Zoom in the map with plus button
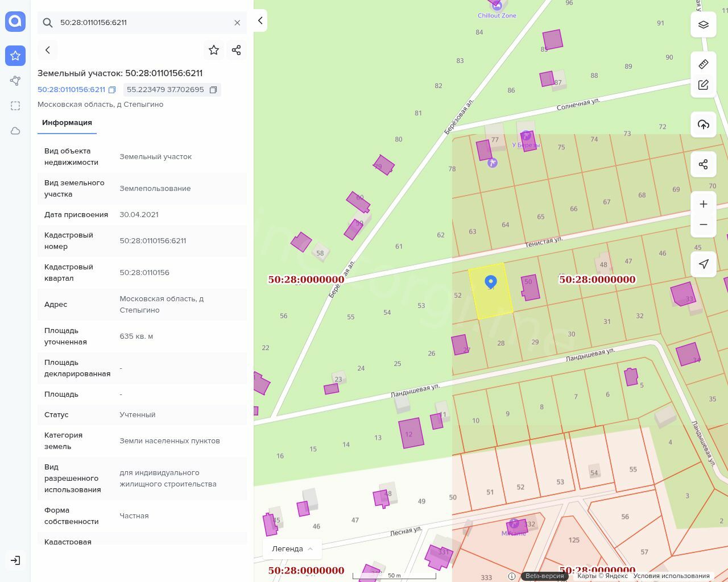The image size is (728, 582). 704,204
